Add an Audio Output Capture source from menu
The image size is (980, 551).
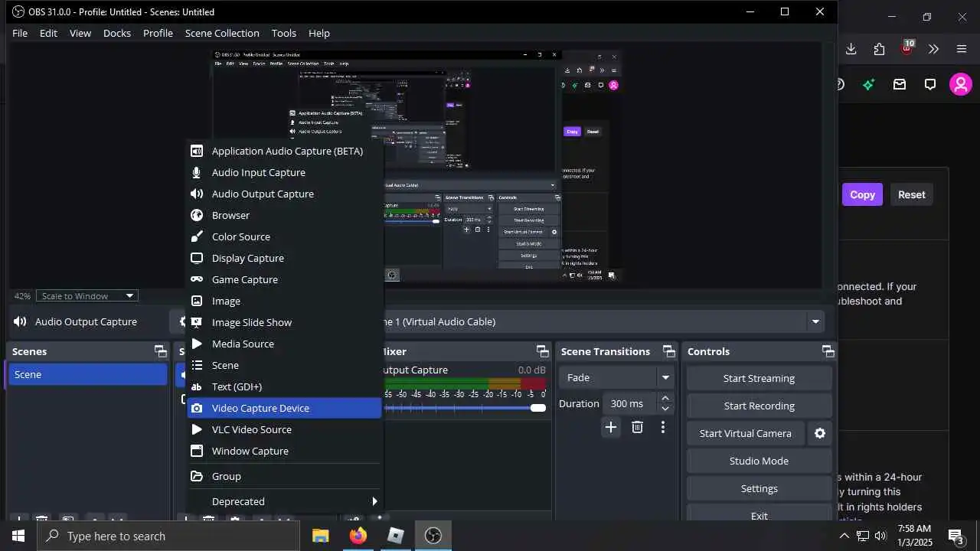coord(284,194)
